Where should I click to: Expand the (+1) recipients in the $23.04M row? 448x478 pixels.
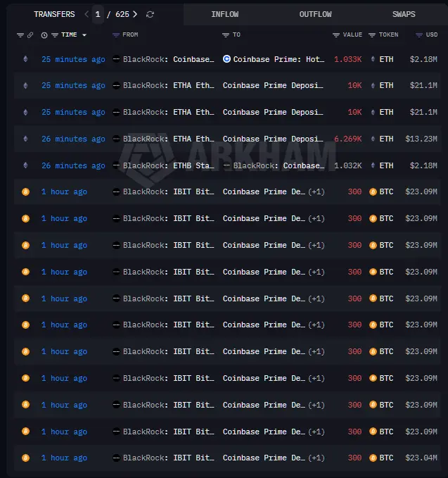pos(316,458)
